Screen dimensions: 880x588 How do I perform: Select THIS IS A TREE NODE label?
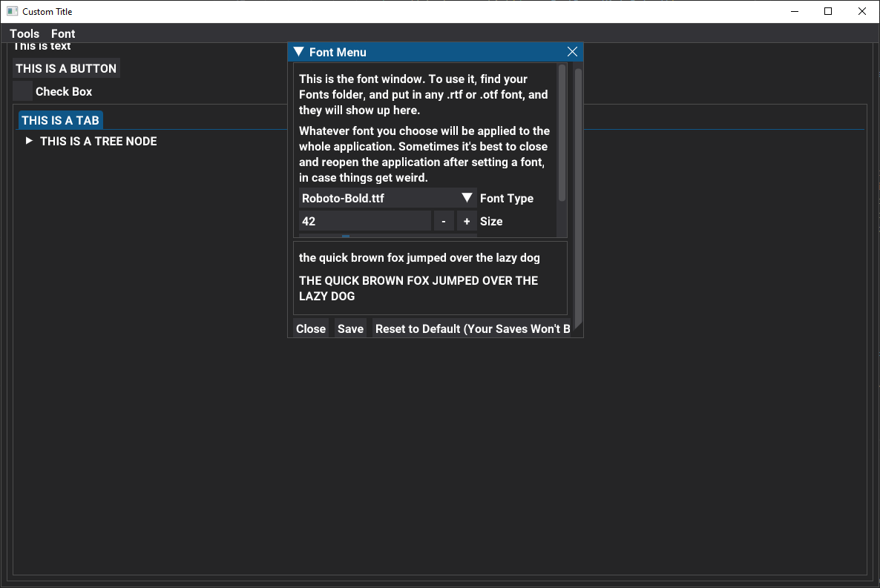pos(97,141)
